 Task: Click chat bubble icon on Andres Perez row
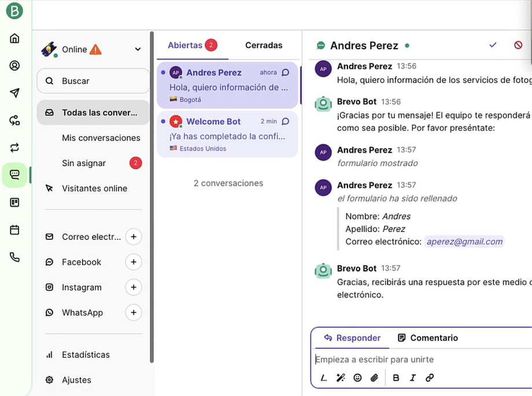[x=286, y=72]
